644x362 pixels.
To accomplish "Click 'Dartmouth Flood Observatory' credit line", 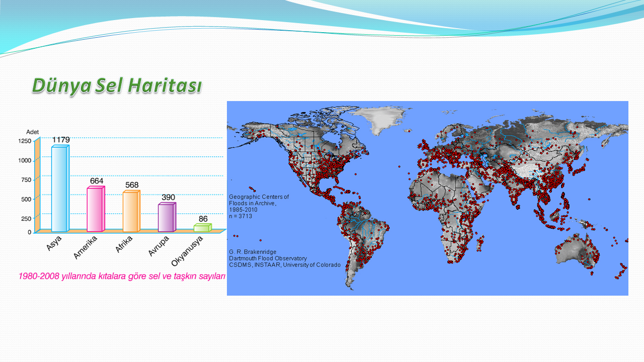I will tap(268, 258).
